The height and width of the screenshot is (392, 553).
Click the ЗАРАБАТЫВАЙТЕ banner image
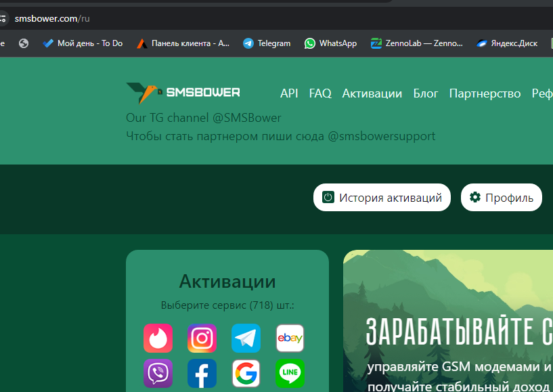[x=448, y=321]
